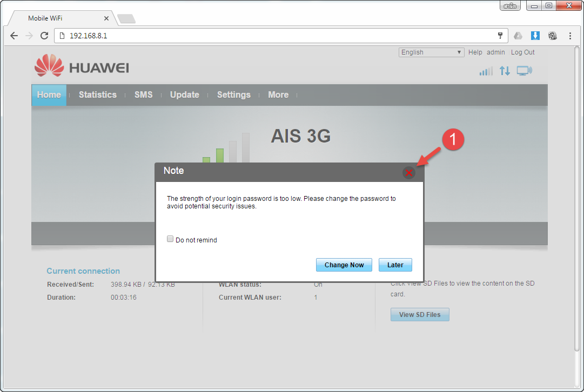
Task: Open the SMS tab
Action: pyautogui.click(x=143, y=94)
